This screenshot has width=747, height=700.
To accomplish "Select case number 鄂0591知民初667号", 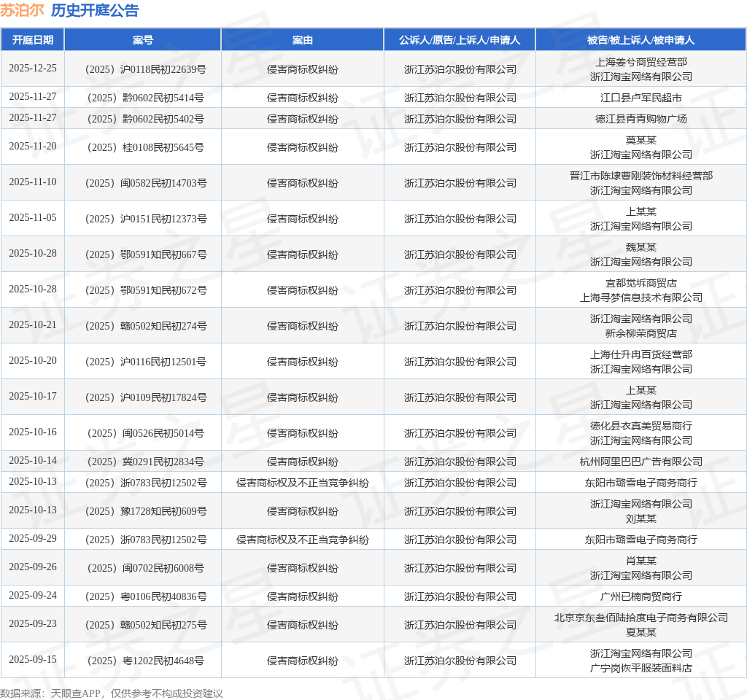I will click(x=146, y=254).
